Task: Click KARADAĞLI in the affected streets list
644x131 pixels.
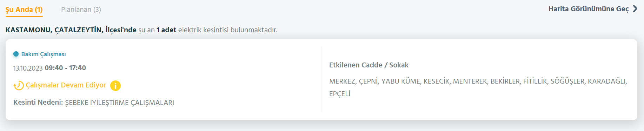Action: click(x=607, y=81)
